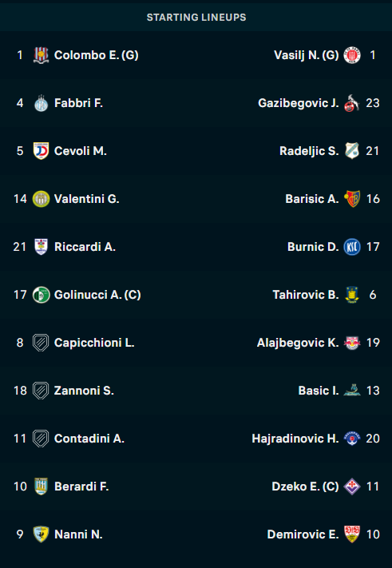Click the club crest beside Colombo E.
This screenshot has width=392, height=568.
[x=41, y=55]
